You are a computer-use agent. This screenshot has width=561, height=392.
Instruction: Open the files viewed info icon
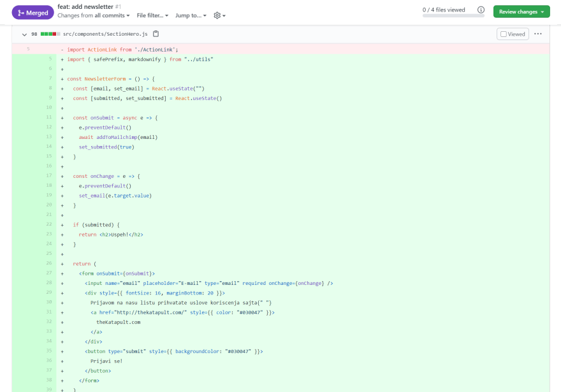tap(481, 10)
